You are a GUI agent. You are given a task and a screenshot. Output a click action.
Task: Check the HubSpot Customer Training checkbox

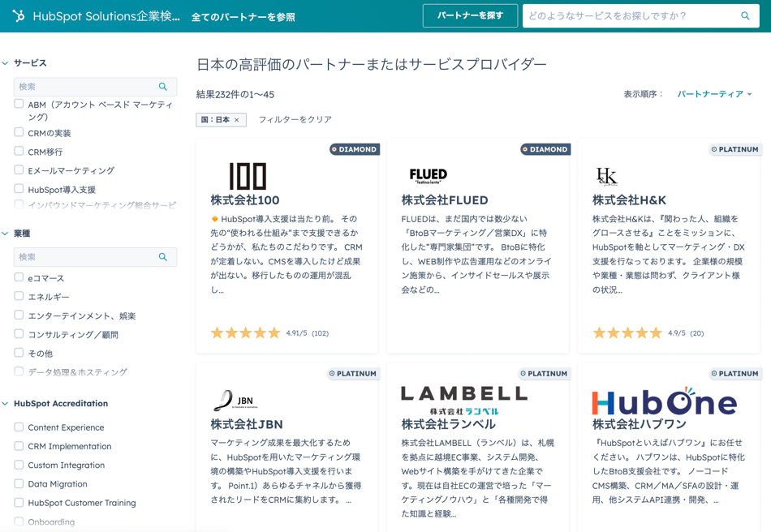[x=19, y=502]
